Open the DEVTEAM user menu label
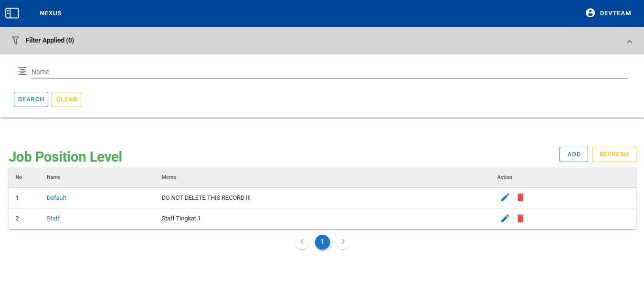Image resolution: width=644 pixels, height=306 pixels. click(x=615, y=13)
